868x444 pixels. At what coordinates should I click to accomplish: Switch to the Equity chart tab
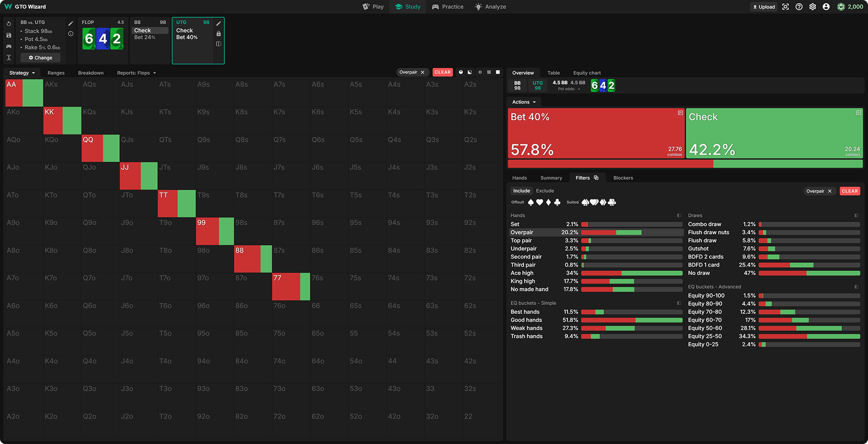[586, 73]
